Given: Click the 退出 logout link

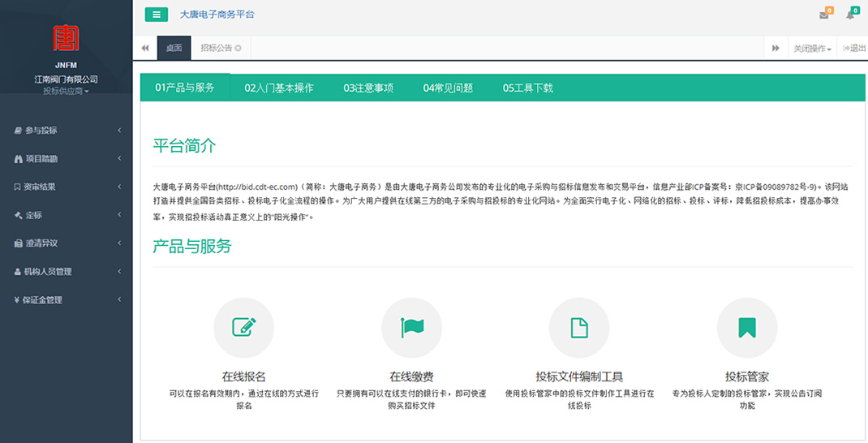Looking at the screenshot, I should [854, 48].
